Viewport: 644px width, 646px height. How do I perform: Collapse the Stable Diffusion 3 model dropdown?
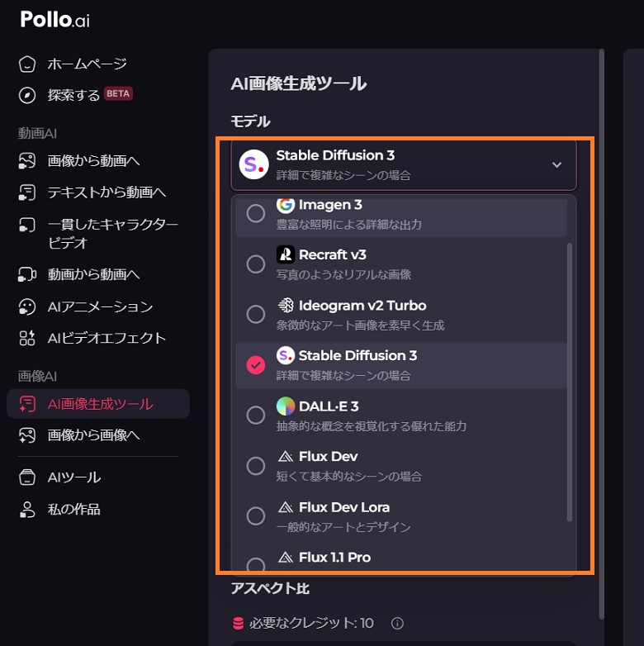(404, 164)
